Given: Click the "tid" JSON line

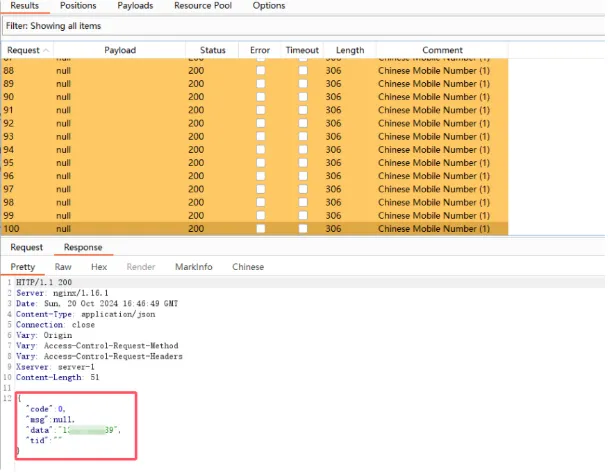Looking at the screenshot, I should click(x=43, y=440).
